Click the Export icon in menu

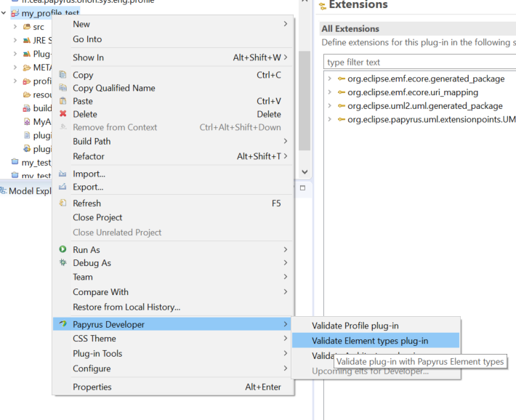63,187
